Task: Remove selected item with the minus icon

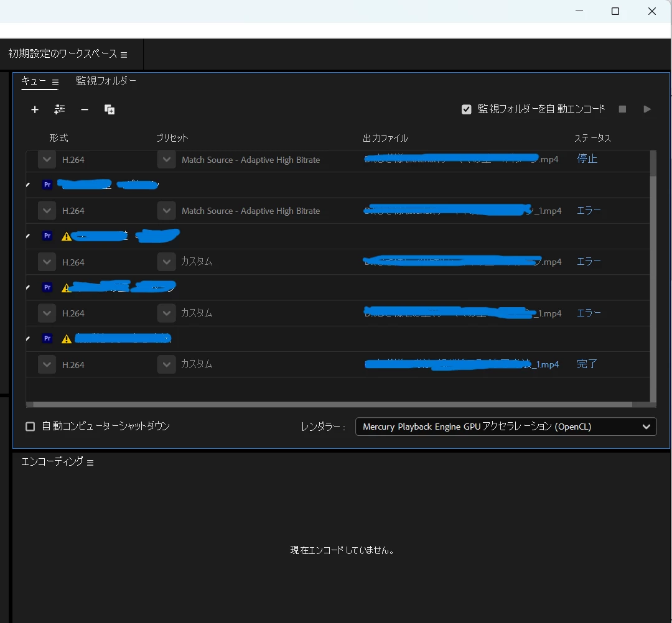Action: click(85, 109)
